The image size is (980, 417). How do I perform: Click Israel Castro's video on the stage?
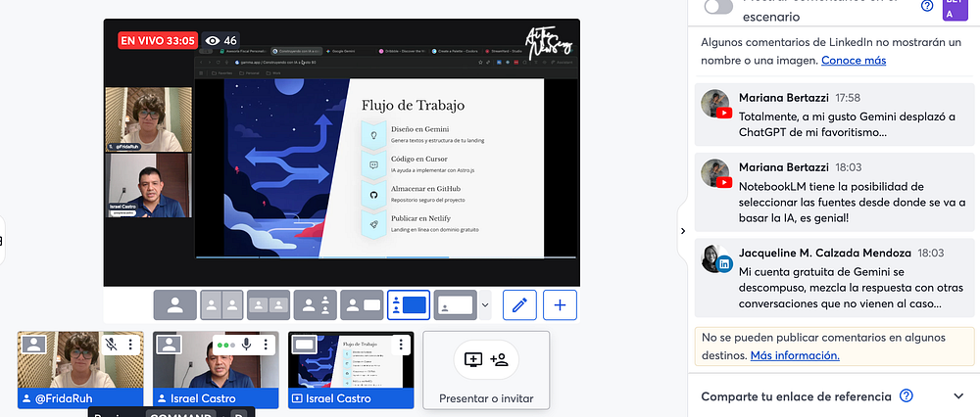coord(148,185)
